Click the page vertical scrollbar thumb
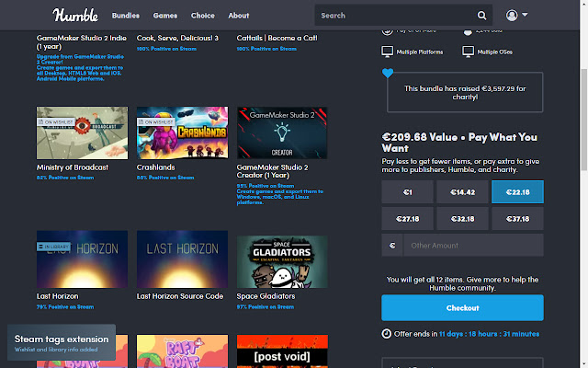 coord(584,121)
